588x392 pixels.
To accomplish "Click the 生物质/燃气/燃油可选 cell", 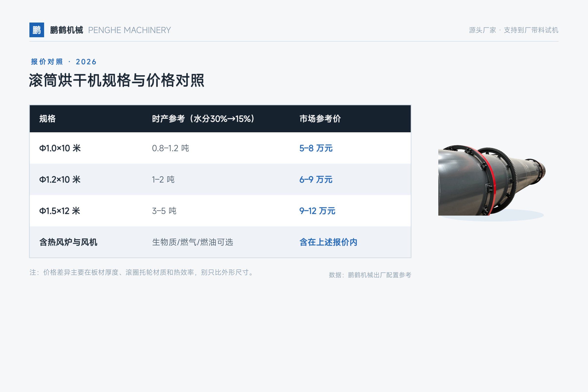I will point(193,242).
